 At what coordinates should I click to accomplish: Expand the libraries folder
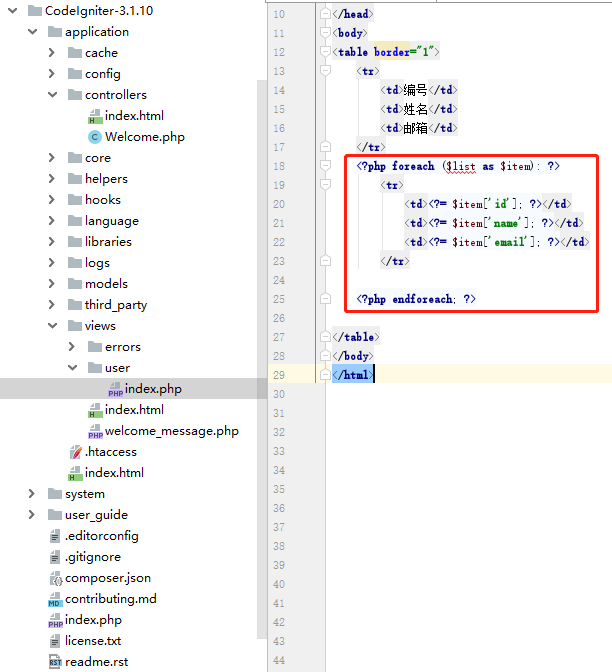click(x=52, y=241)
